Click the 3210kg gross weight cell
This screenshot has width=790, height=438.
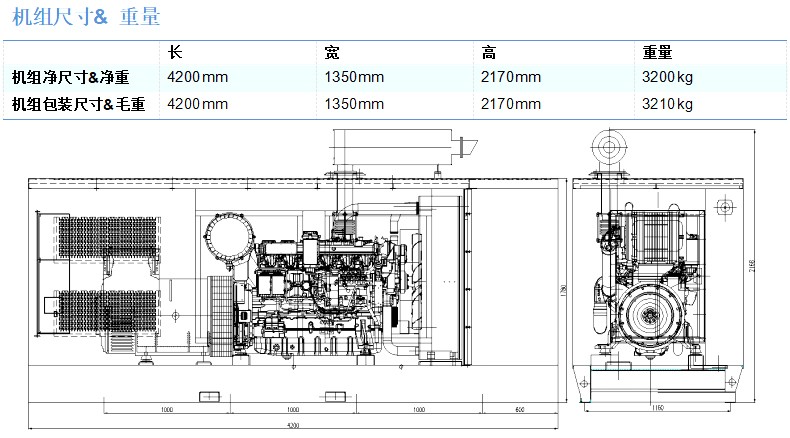pos(667,103)
